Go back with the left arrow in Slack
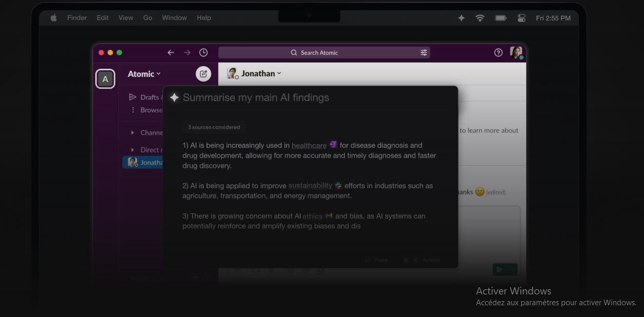The height and width of the screenshot is (317, 644). tap(171, 52)
